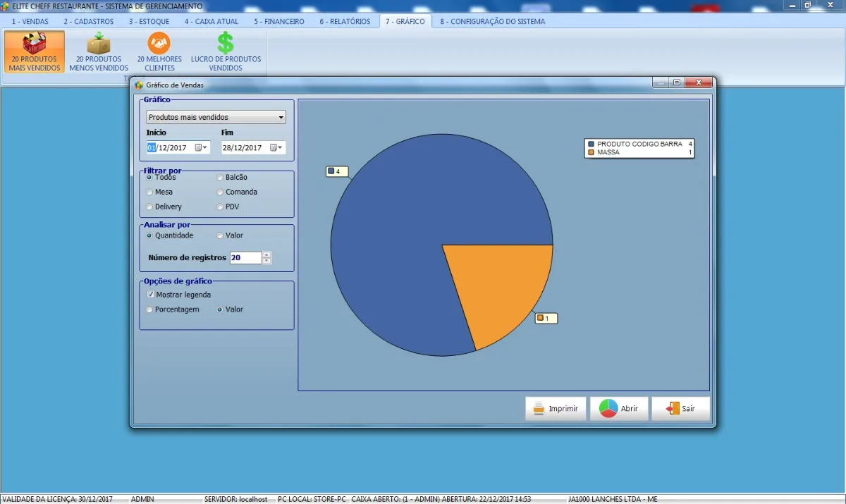Maximize the Gráfico de Vendas dialog
This screenshot has height=504, width=846.
click(677, 82)
